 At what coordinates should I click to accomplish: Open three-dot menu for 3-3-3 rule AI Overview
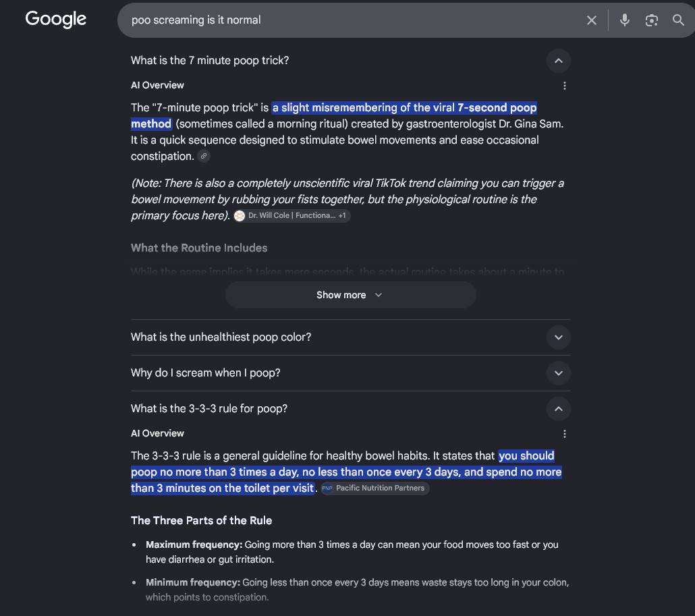coord(564,434)
